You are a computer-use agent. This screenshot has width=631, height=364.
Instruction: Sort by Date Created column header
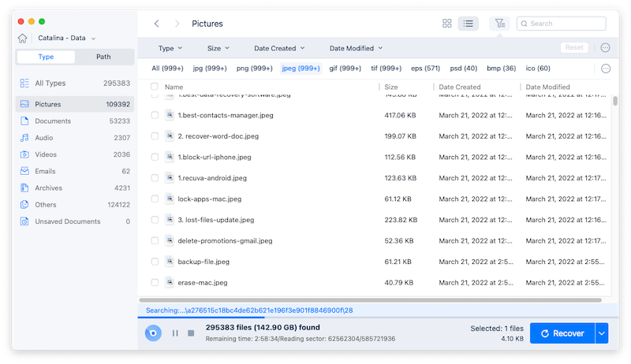point(460,87)
